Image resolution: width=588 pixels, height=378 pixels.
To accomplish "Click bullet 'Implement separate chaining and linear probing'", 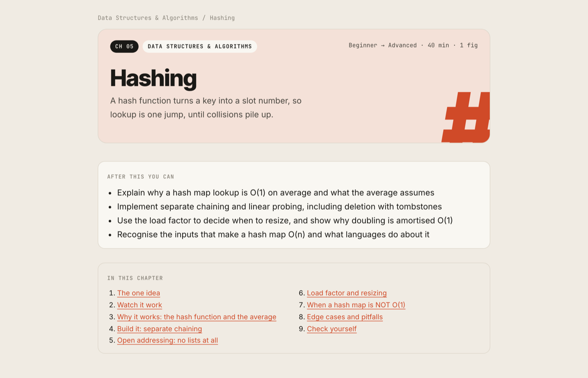I will pyautogui.click(x=279, y=206).
